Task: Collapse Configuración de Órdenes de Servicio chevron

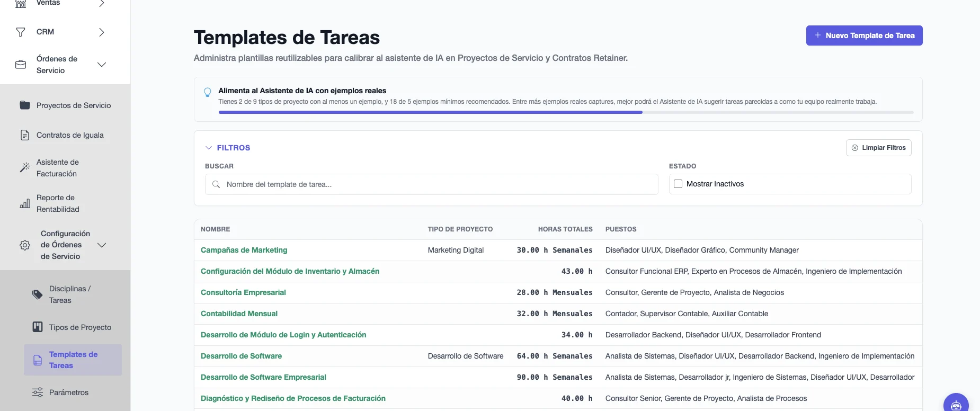Action: (x=102, y=245)
